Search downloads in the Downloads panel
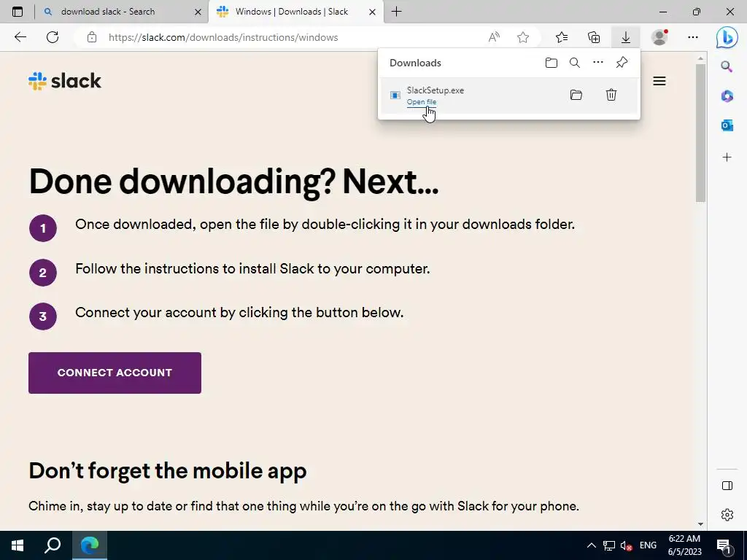Image resolution: width=747 pixels, height=560 pixels. (575, 63)
